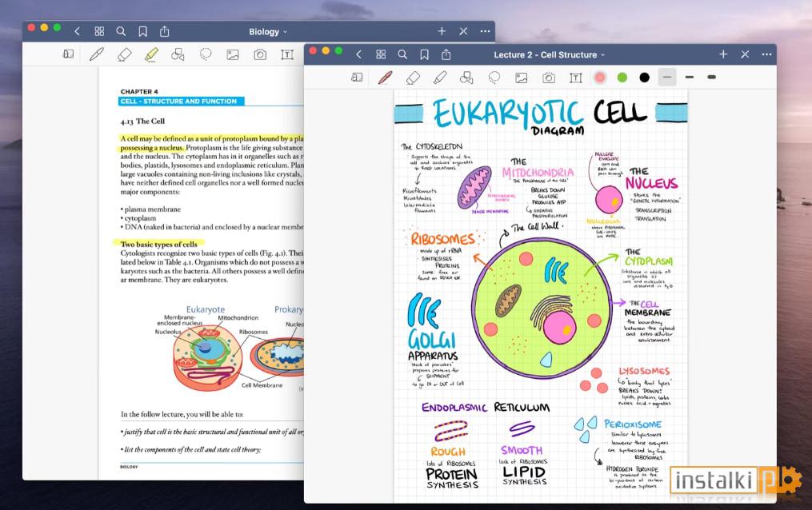Share or export the Lecture 2 notebook

(x=446, y=54)
